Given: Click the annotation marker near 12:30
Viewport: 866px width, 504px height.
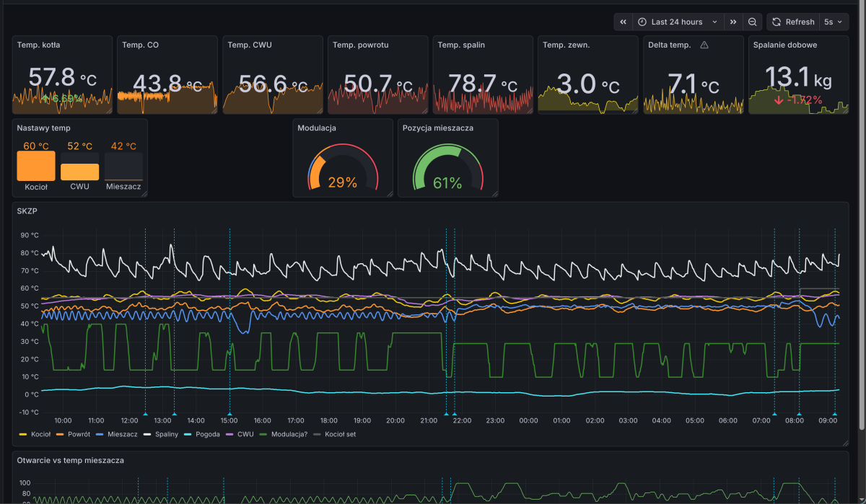Looking at the screenshot, I should (145, 414).
